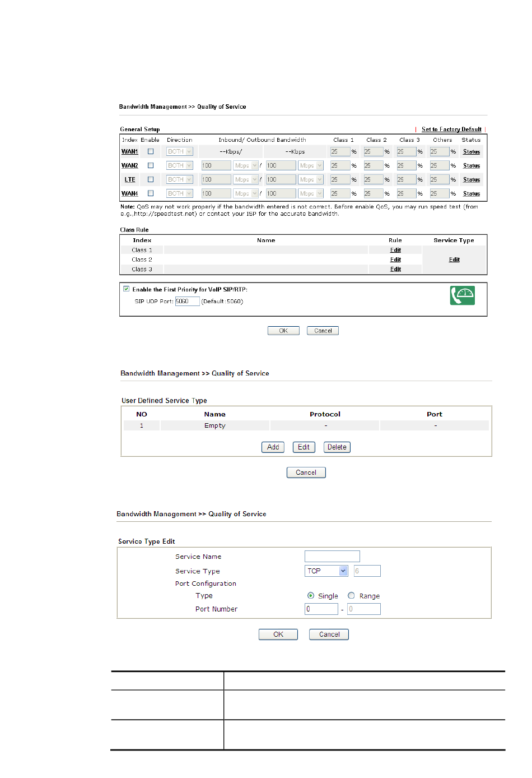This screenshot has height=778, width=532.
Task: Open the WAN4 link
Action: coord(130,193)
